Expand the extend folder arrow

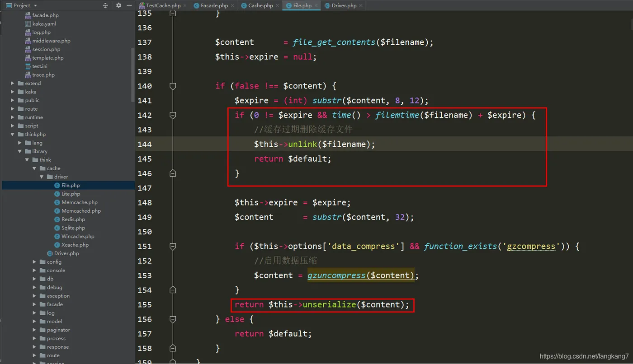coord(13,83)
